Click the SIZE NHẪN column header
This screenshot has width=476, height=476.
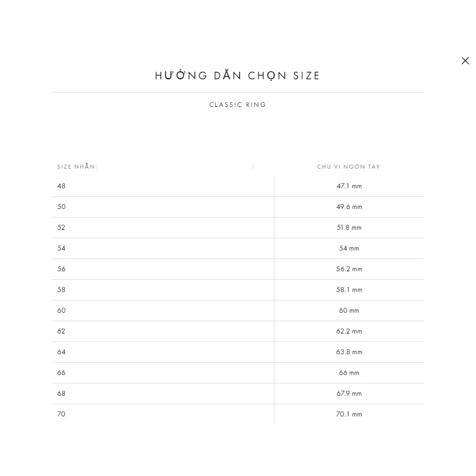pyautogui.click(x=77, y=167)
